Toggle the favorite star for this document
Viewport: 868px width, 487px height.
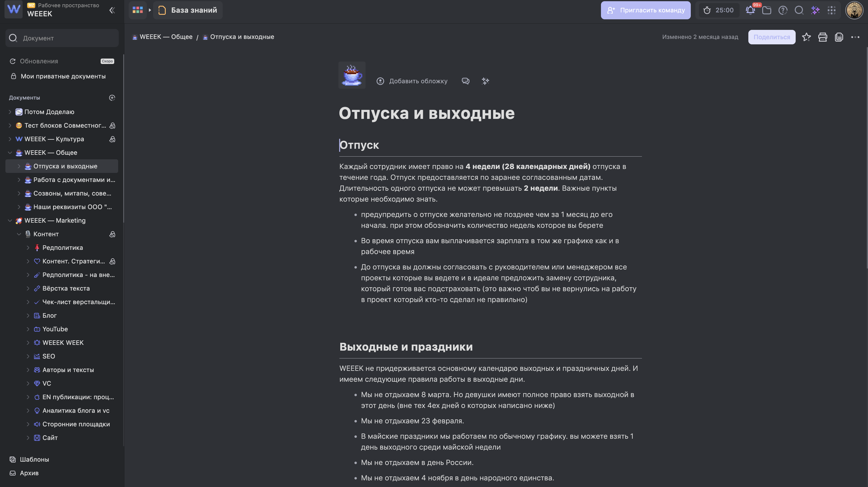(807, 37)
